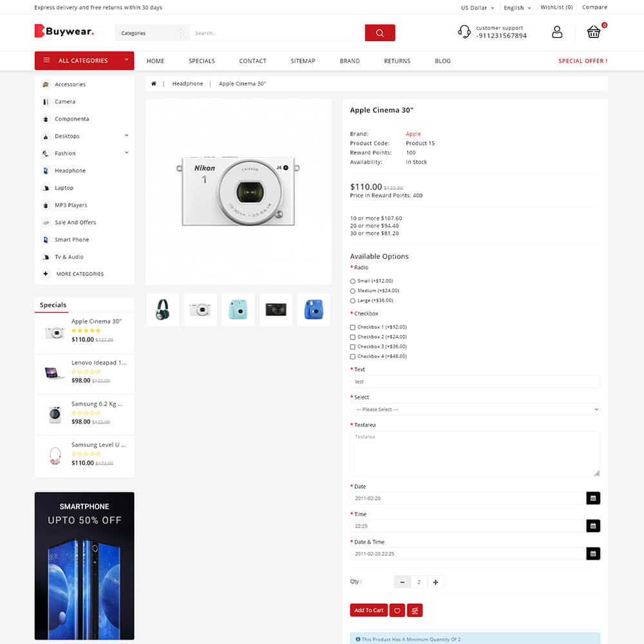Expand the Fashion category submenu arrow

click(x=126, y=153)
